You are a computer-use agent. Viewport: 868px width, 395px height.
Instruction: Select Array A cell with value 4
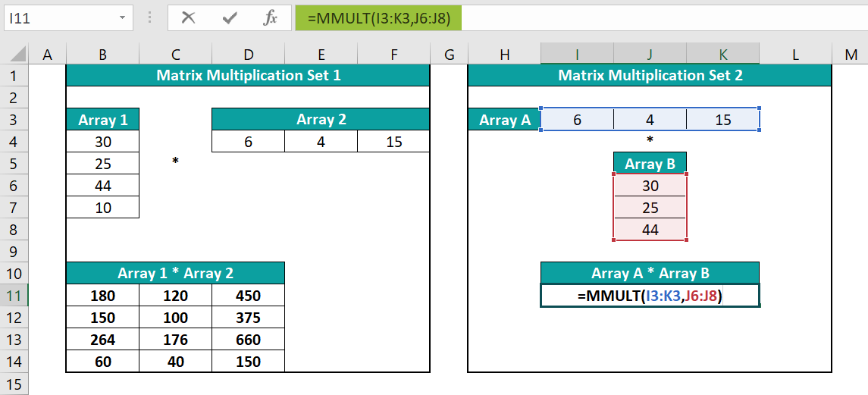pos(650,119)
